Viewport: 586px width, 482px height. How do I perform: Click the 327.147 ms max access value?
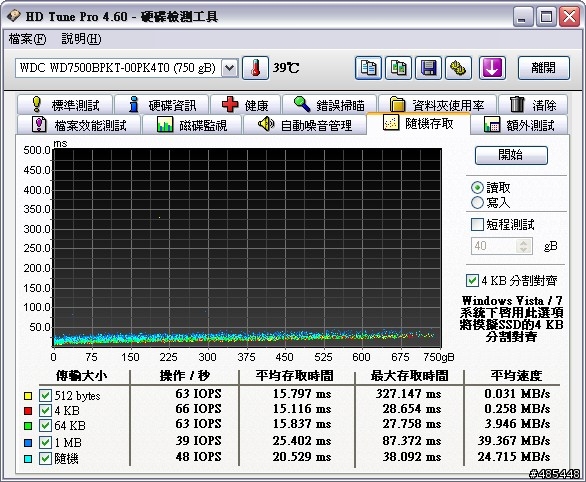(408, 394)
